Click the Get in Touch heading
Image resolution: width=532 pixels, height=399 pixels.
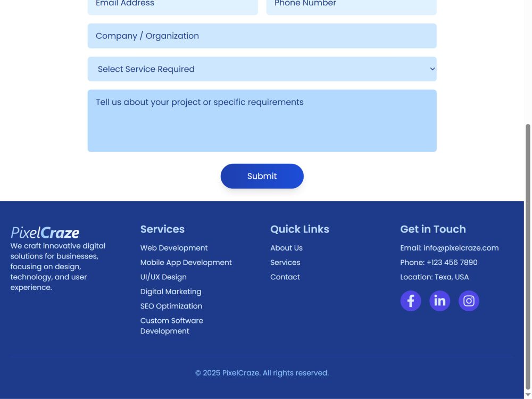point(433,229)
